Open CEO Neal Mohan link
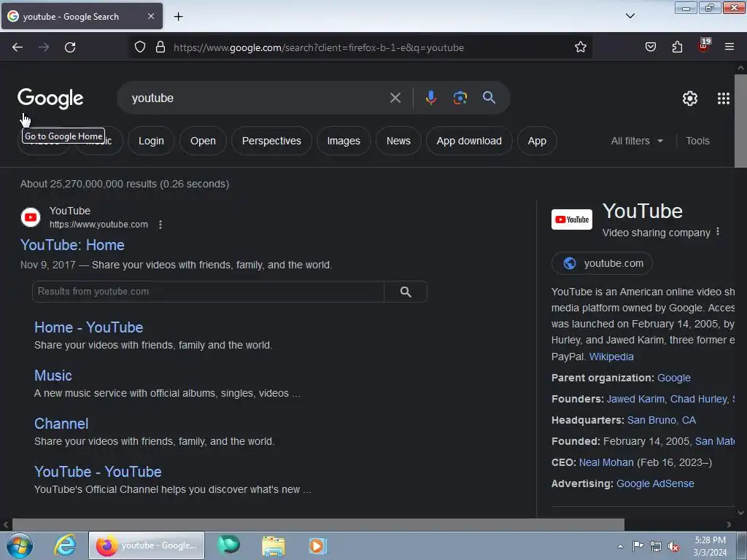The width and height of the screenshot is (747, 560). pos(606,462)
